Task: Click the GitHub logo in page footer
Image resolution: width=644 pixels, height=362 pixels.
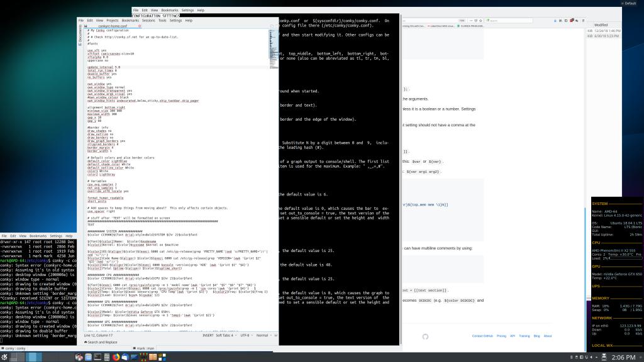Action: pyautogui.click(x=425, y=336)
